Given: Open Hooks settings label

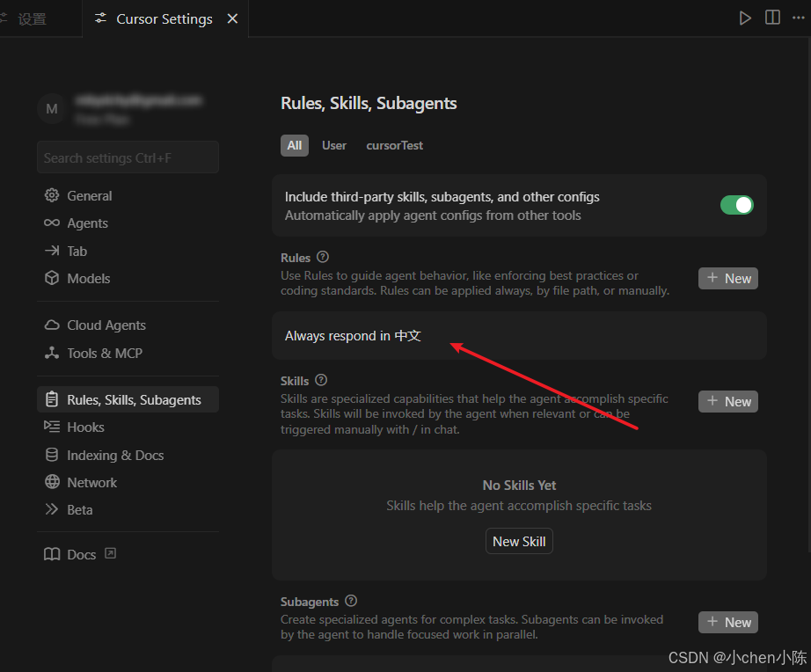Looking at the screenshot, I should [x=86, y=427].
